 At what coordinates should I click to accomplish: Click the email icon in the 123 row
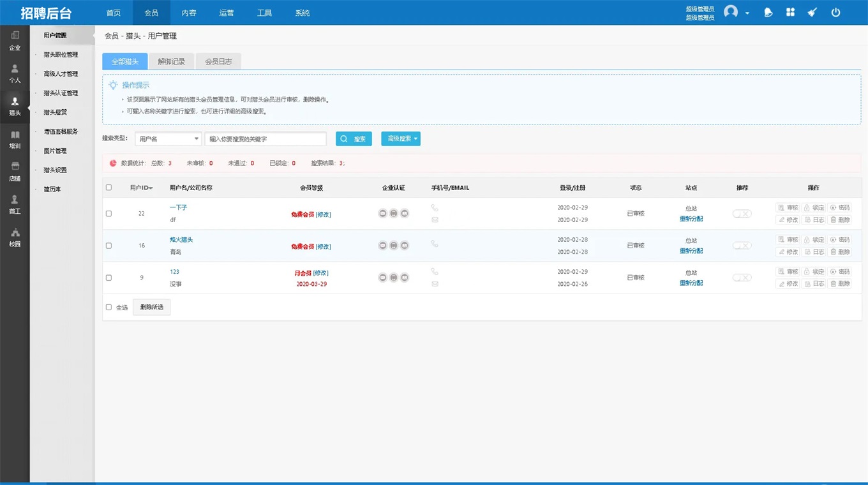pos(435,283)
